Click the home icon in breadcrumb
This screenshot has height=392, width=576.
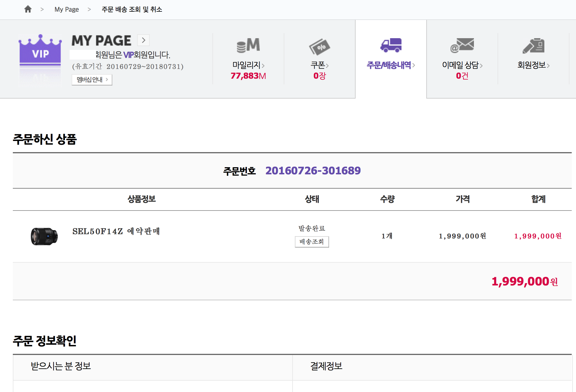(x=28, y=9)
